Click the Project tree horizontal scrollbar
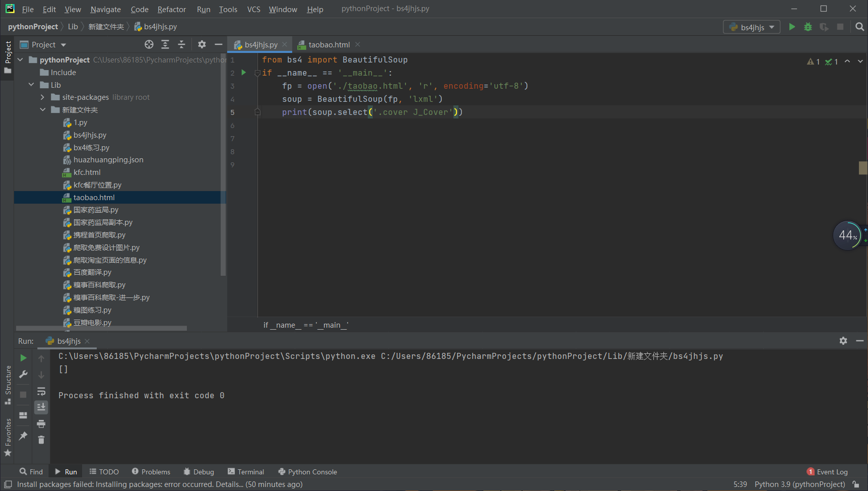This screenshot has width=868, height=491. coord(101,328)
